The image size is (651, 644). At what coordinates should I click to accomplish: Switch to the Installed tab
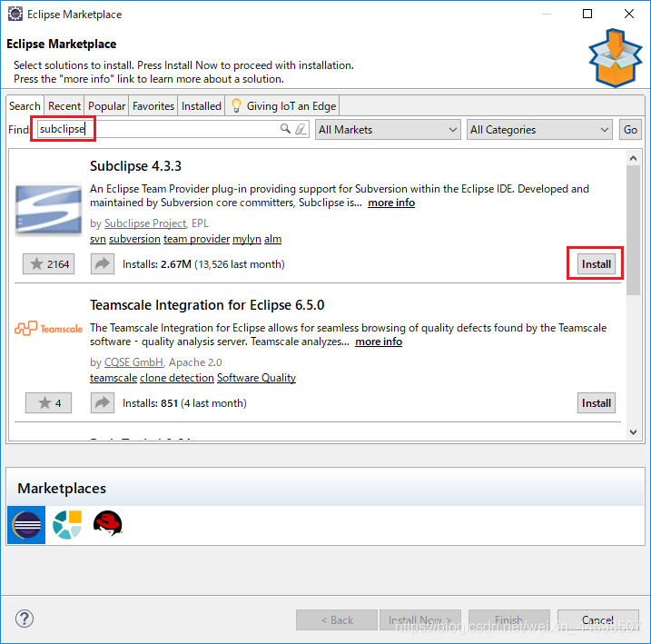[x=202, y=106]
